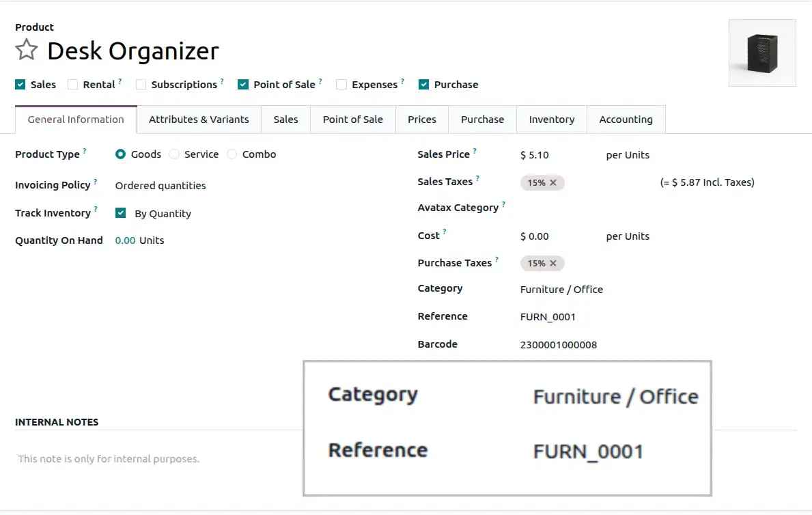
Task: Disable the Point of Sale checkbox
Action: [242, 84]
